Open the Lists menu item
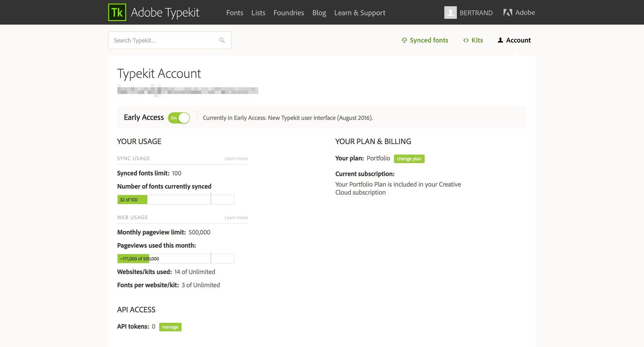This screenshot has height=347, width=644. tap(258, 13)
